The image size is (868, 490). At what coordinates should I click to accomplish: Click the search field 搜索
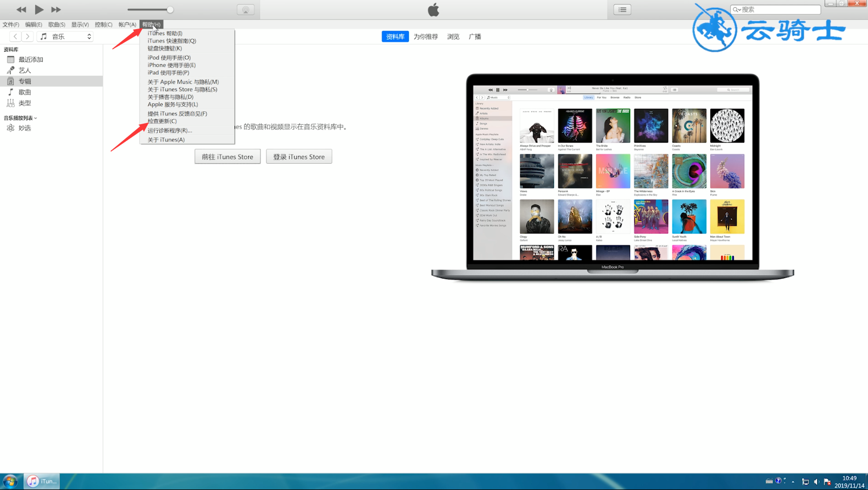(776, 9)
